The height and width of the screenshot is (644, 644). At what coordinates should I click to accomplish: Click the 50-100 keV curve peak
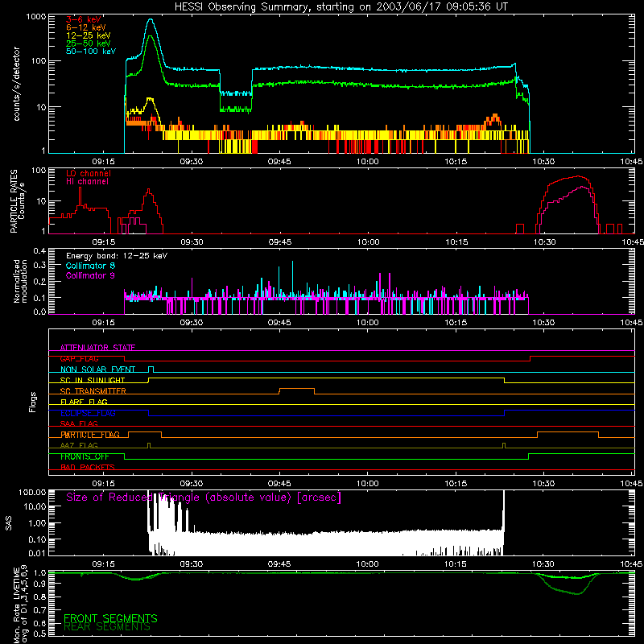pyautogui.click(x=151, y=19)
